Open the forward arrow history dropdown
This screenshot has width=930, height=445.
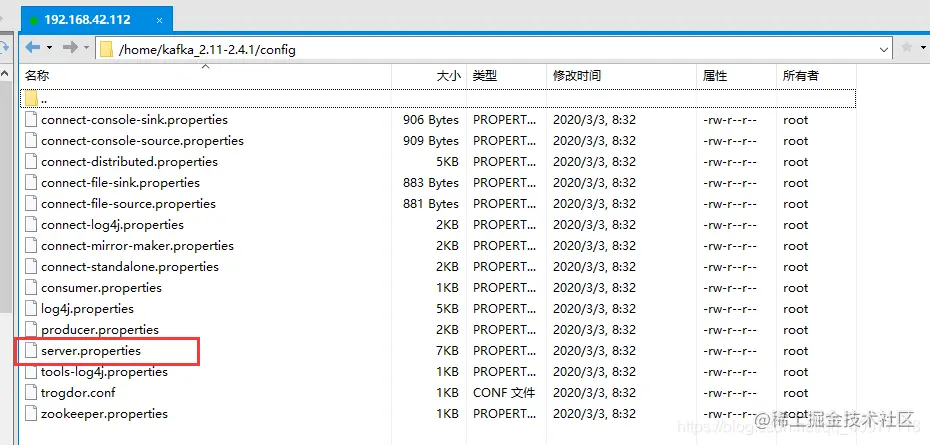click(x=87, y=47)
